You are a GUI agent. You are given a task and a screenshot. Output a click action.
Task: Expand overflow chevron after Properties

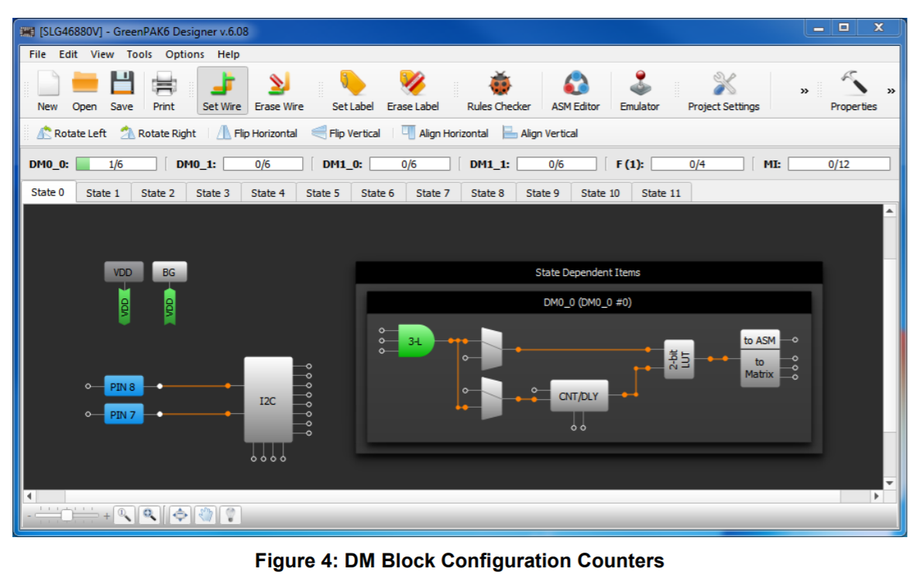pyautogui.click(x=891, y=91)
